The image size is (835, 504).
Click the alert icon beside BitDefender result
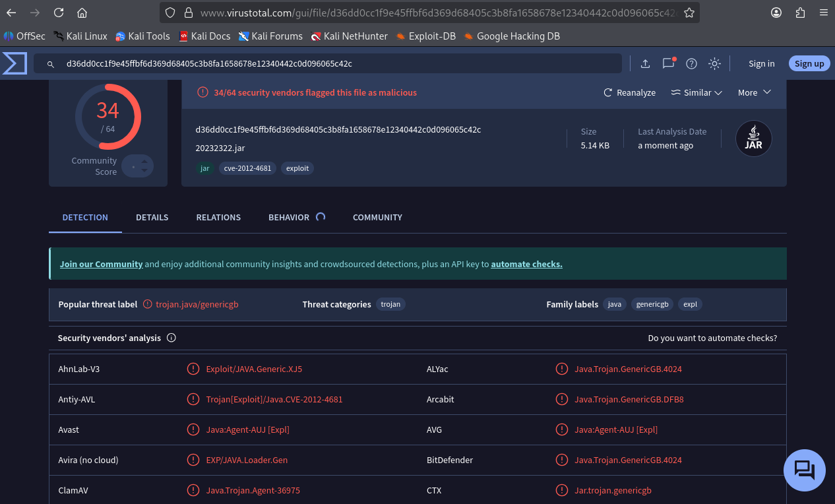[561, 460]
